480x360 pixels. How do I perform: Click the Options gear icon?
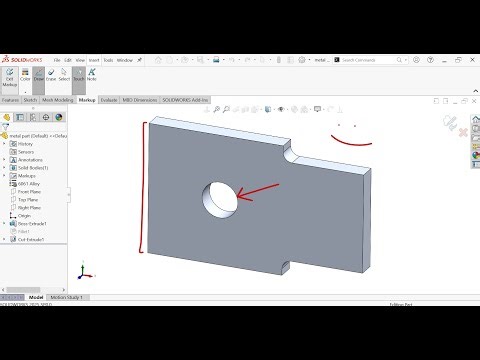tap(302, 60)
